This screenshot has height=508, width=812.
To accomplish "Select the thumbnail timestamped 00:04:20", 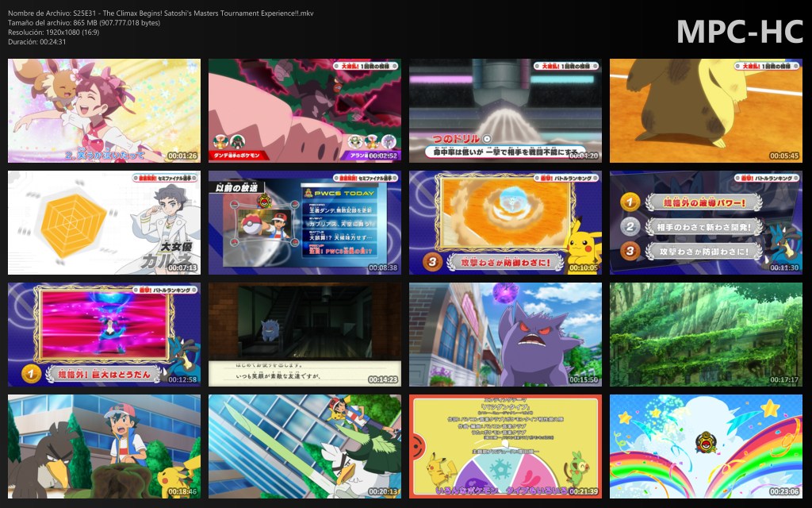I will point(505,110).
